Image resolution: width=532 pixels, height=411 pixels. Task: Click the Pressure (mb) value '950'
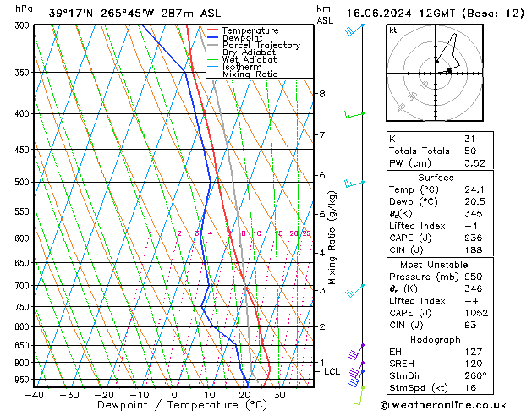474,277
